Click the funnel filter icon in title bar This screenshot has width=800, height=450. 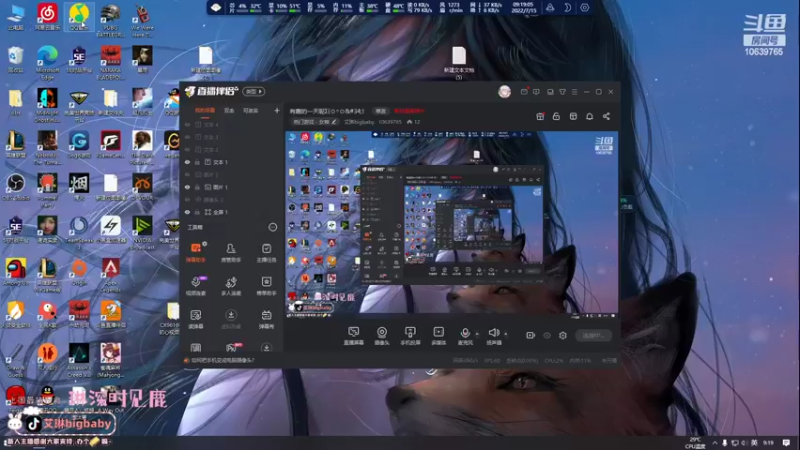point(562,92)
